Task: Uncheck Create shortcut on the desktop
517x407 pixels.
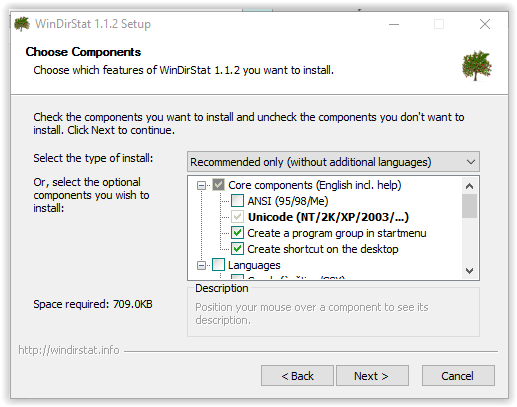Action: click(237, 249)
